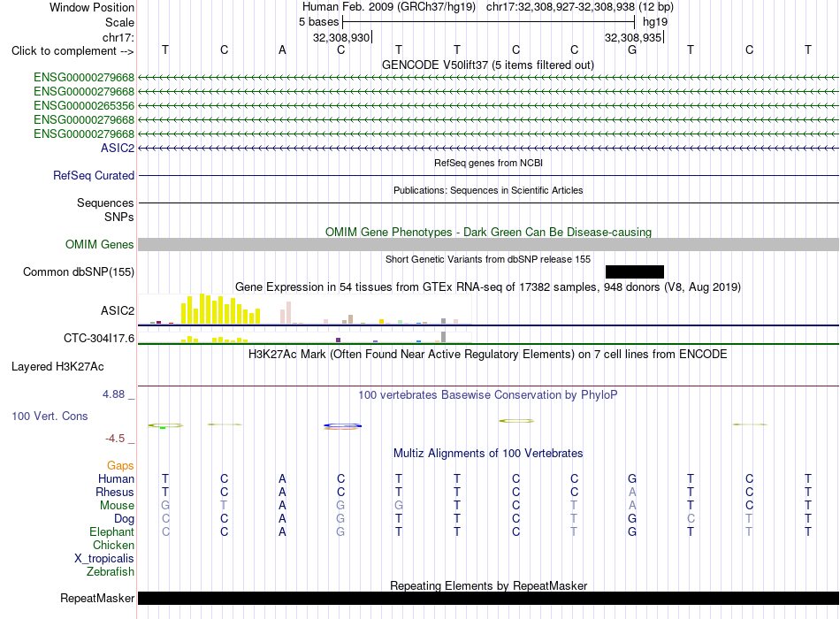Click the GENCODE V50lift37 track title
Screen dimensions: 840x619
pos(488,65)
